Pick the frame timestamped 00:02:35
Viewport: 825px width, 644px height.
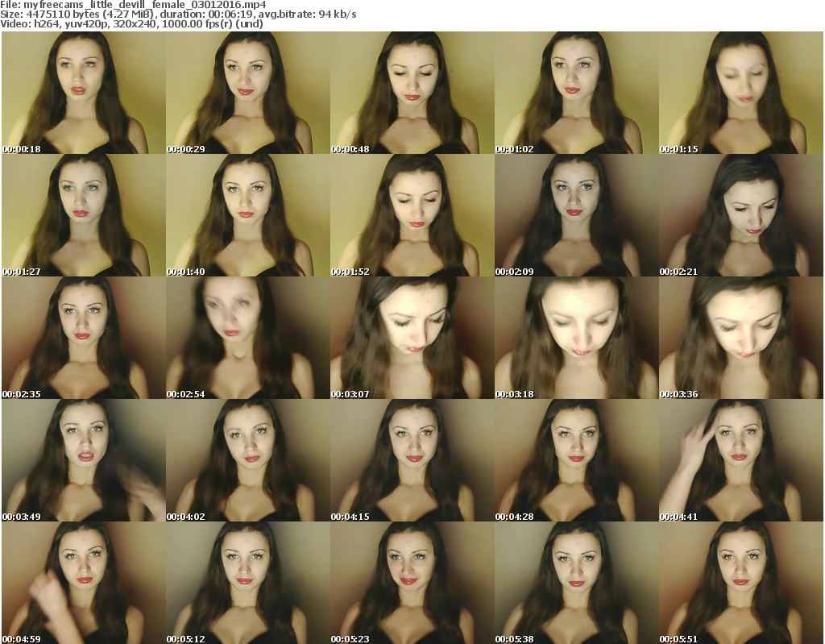pos(84,338)
